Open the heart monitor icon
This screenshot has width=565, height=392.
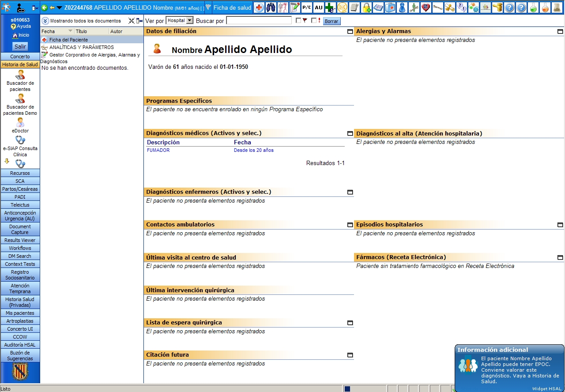click(426, 8)
